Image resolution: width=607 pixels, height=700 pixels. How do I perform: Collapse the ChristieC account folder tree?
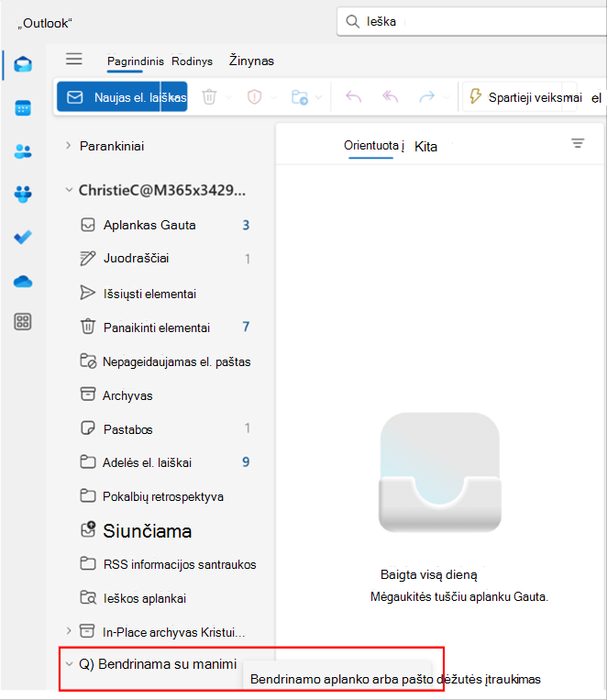coord(69,190)
